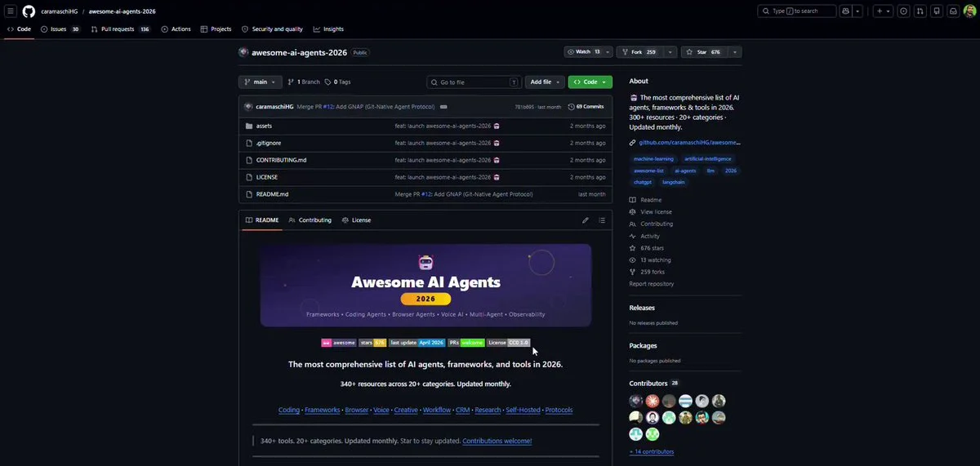Viewport: 980px width, 466px height.
Task: Open the Copilot chat icon
Action: pos(846,11)
